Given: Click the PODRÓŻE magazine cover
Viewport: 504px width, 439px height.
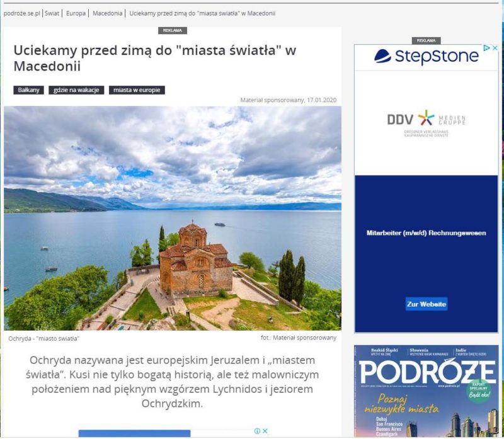Looking at the screenshot, I should [x=427, y=391].
